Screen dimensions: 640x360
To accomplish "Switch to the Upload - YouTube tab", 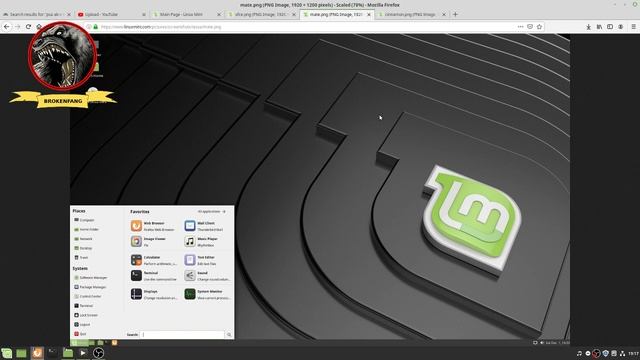I will [x=111, y=14].
